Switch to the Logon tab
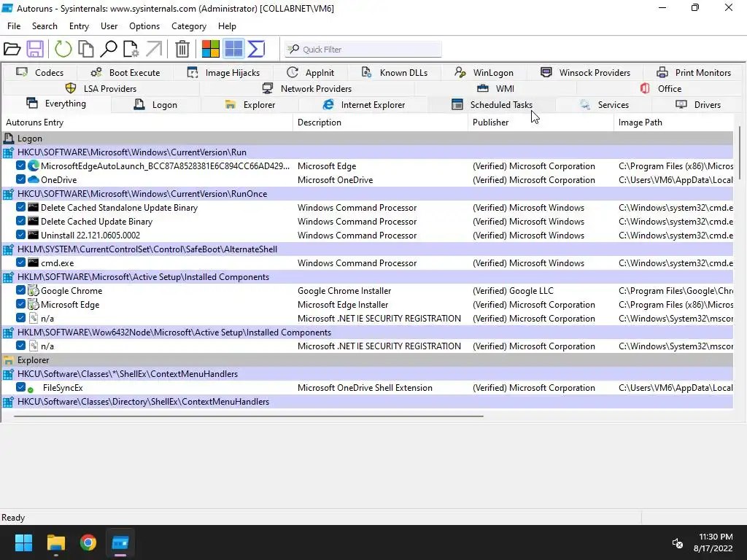This screenshot has height=560, width=747. pos(155,105)
